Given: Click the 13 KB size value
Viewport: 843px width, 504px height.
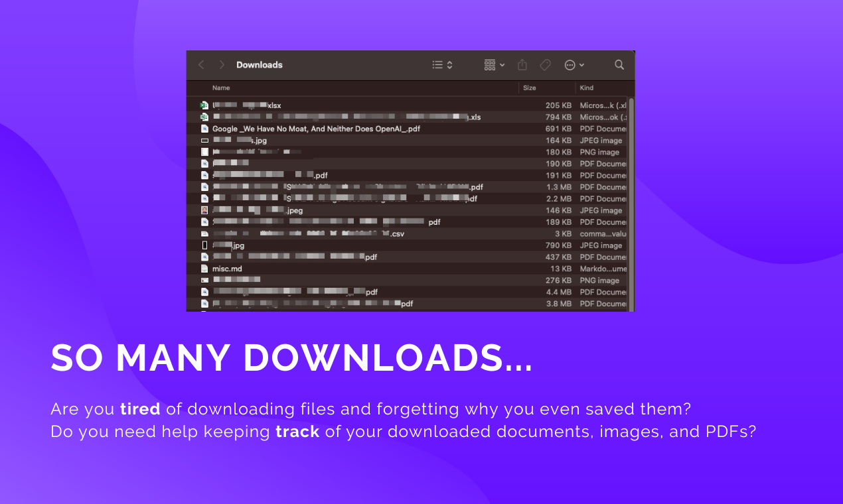Looking at the screenshot, I should click(561, 269).
